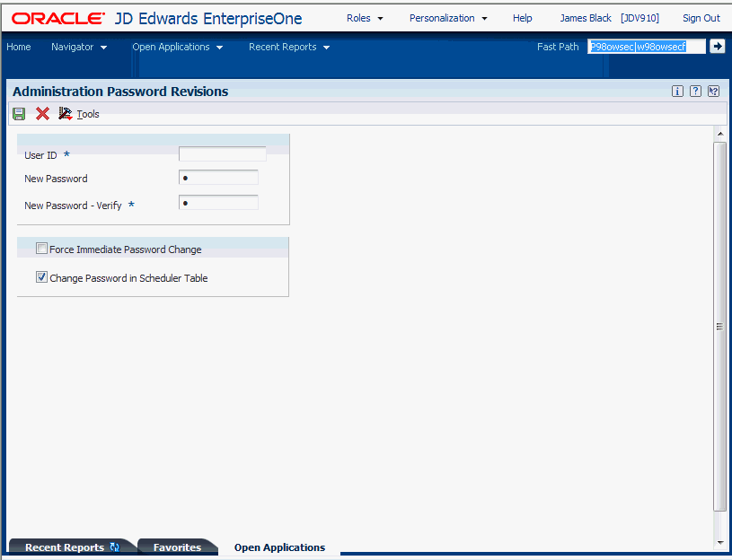Enable Force Immediate Password Change checkbox
Viewport: 732px width, 560px height.
tap(41, 249)
